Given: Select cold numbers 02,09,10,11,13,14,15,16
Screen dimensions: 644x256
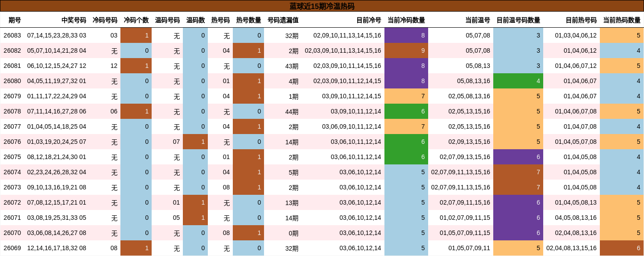Looking at the screenshot, I should (347, 35).
